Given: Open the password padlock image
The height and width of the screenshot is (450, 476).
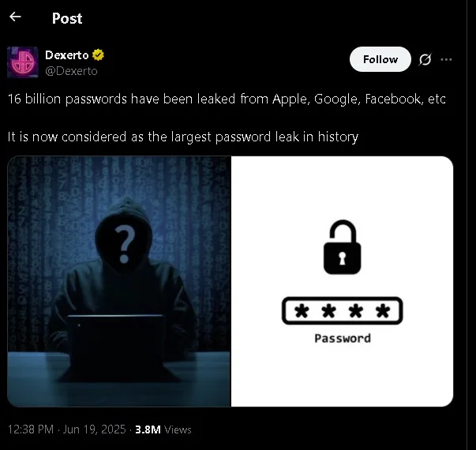Looking at the screenshot, I should pos(342,281).
